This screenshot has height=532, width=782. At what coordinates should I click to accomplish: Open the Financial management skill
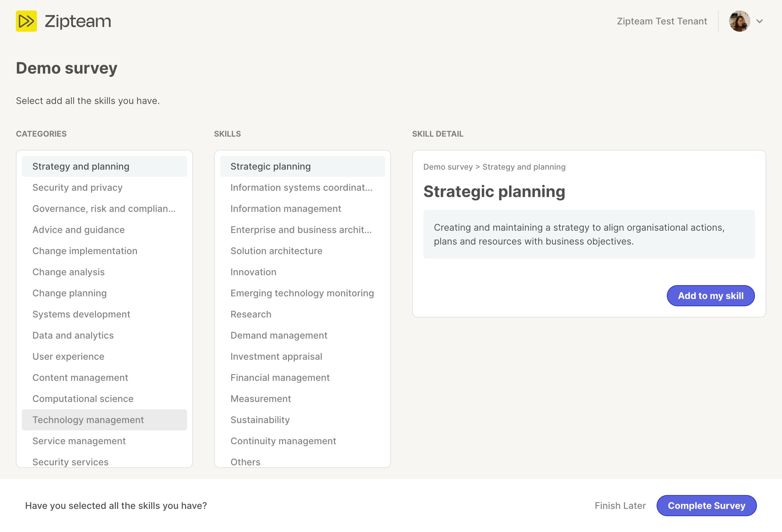click(280, 378)
